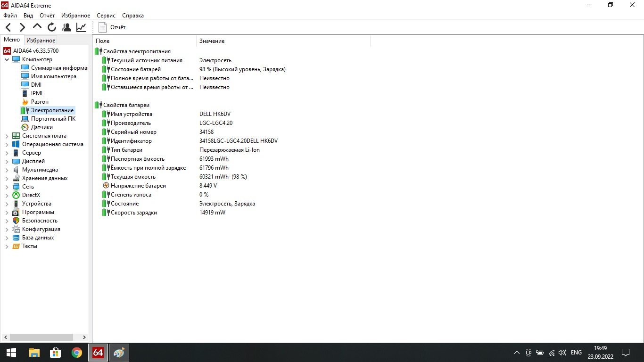
Task: Select the Состояние батарей row
Action: (193, 69)
